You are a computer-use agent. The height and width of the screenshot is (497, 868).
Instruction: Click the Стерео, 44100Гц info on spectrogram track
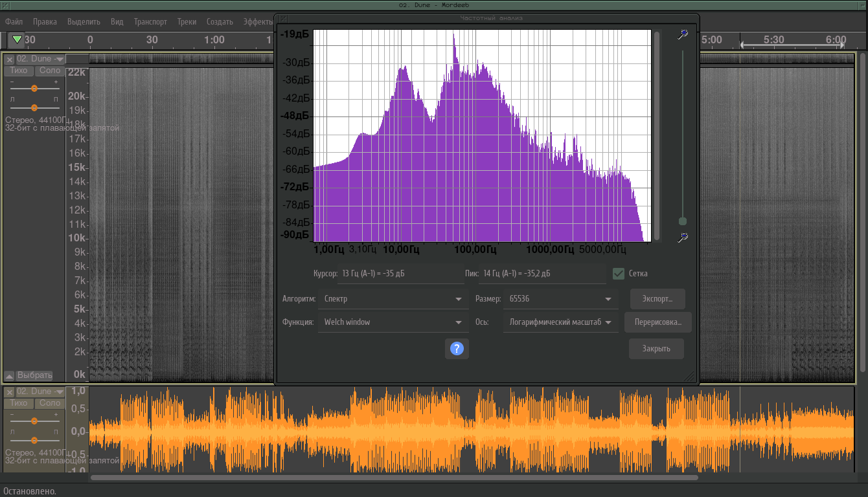click(x=38, y=120)
